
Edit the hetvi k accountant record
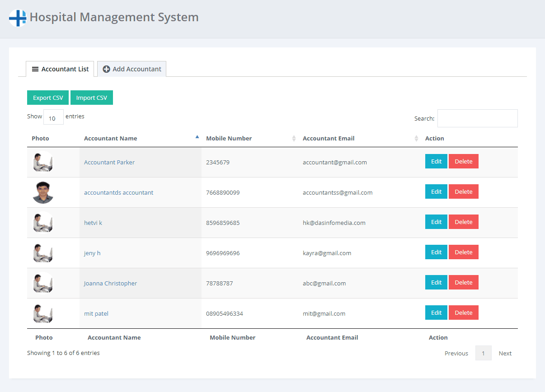pyautogui.click(x=436, y=222)
